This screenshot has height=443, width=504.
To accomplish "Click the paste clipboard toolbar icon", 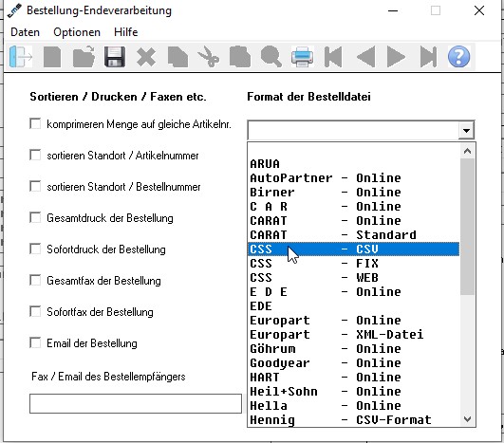I will point(240,57).
